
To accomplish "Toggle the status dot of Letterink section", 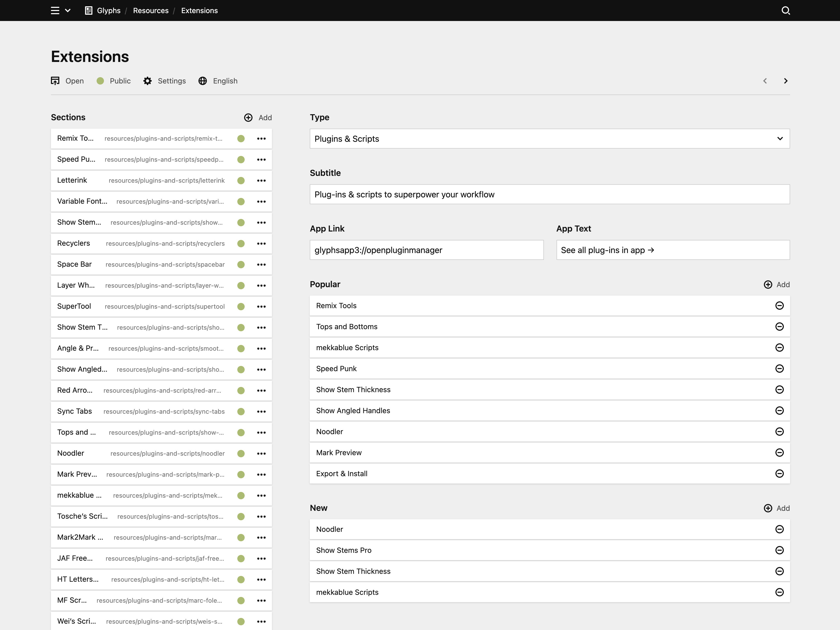I will coord(241,180).
